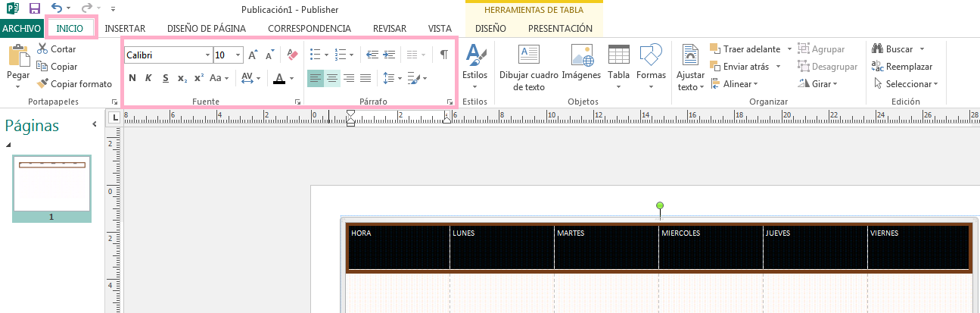Justify the text in Párrafo group
Viewport: 980px width, 313px height.
[366, 77]
